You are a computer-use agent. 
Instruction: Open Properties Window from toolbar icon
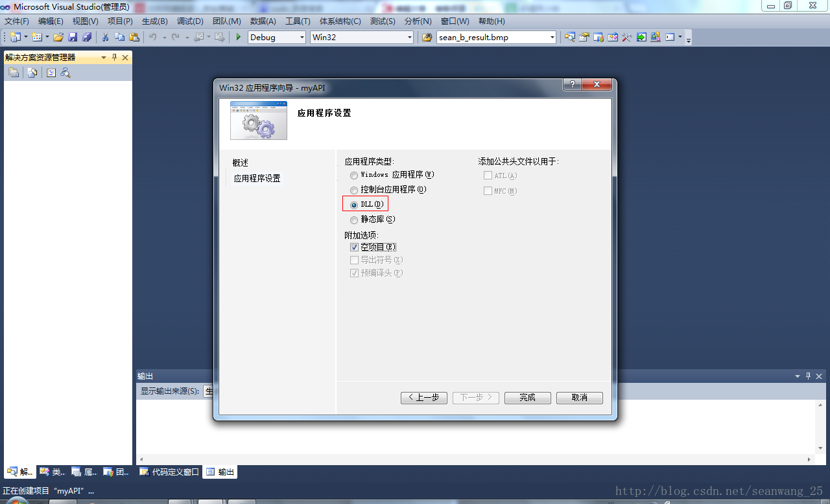[x=584, y=37]
